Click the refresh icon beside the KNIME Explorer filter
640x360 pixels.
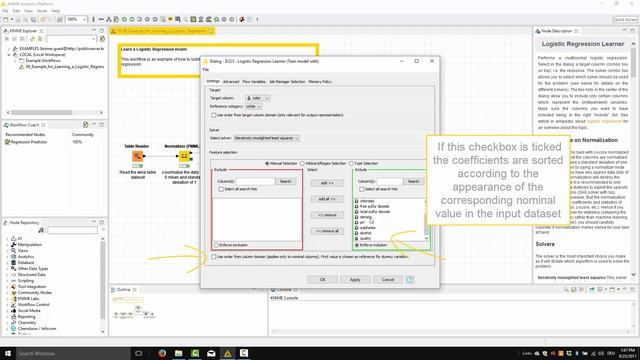(x=102, y=39)
